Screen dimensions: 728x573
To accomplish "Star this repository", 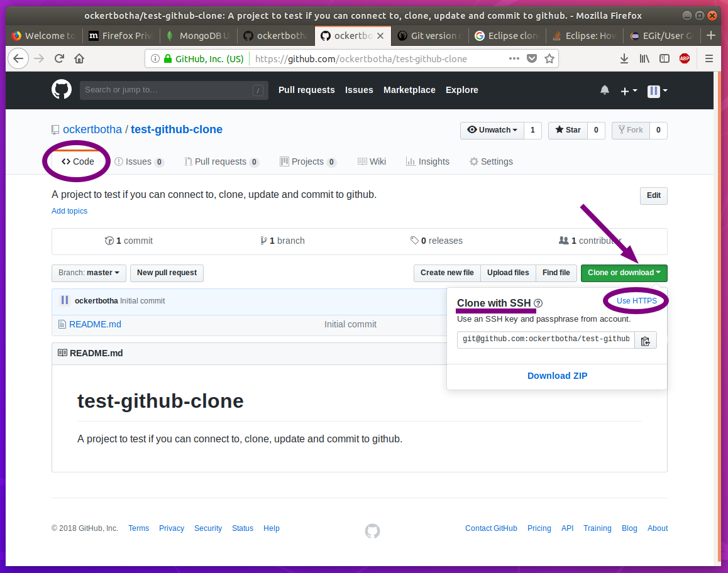I will tap(568, 130).
